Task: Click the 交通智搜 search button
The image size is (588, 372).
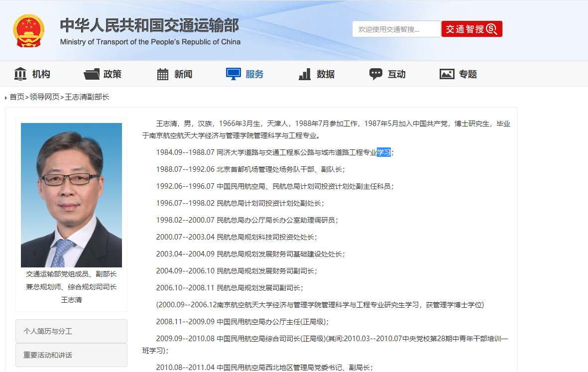Action: [472, 29]
